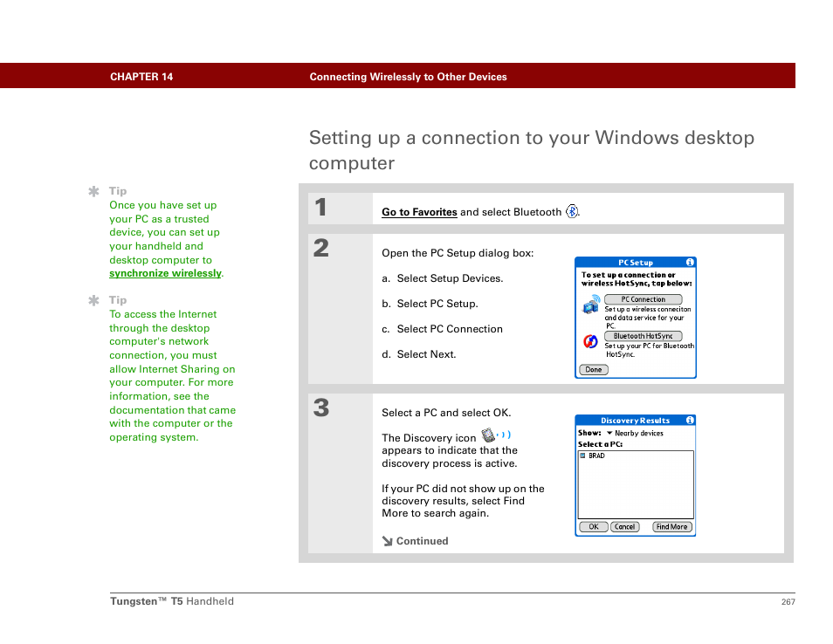The height and width of the screenshot is (644, 833).
Task: Tap the Bluetooth HotSync button
Action: 643,336
